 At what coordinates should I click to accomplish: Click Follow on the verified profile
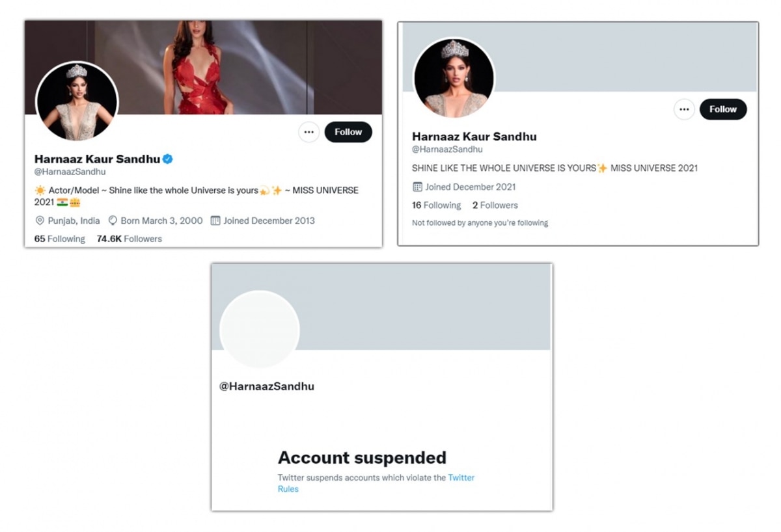348,132
